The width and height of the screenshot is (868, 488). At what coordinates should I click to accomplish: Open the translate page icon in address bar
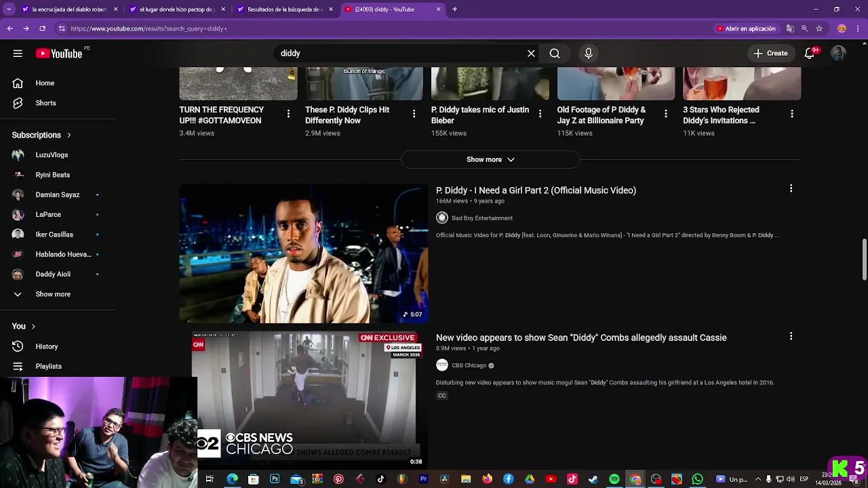tap(790, 28)
